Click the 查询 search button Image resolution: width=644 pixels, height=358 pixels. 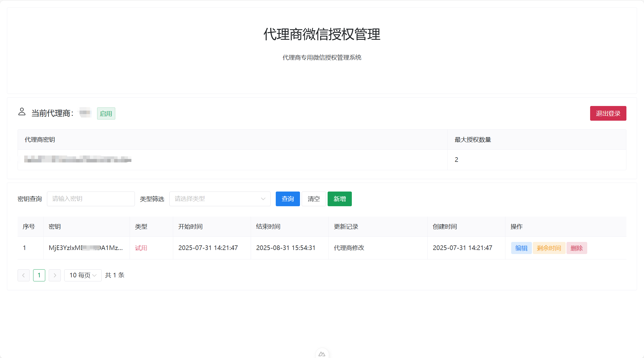click(x=288, y=199)
